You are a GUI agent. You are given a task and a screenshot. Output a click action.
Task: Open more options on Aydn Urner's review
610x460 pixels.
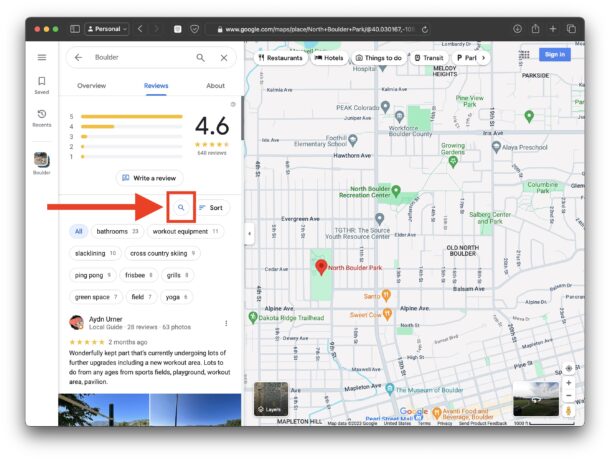point(227,322)
